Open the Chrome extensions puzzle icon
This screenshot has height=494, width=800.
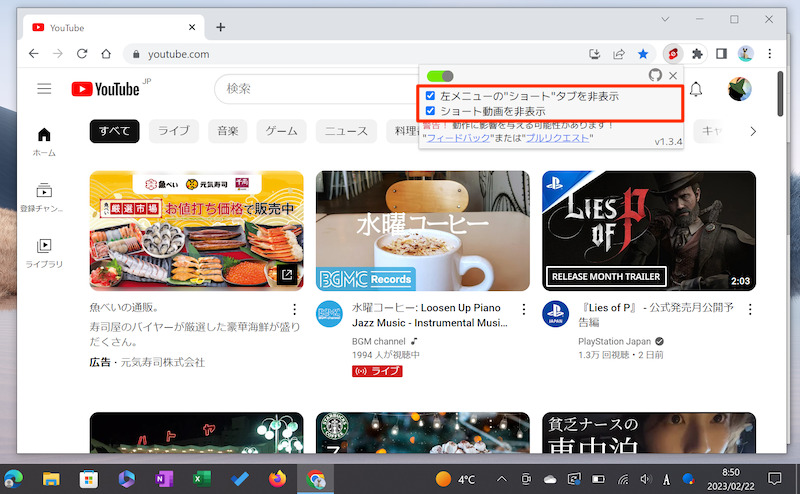pos(698,54)
